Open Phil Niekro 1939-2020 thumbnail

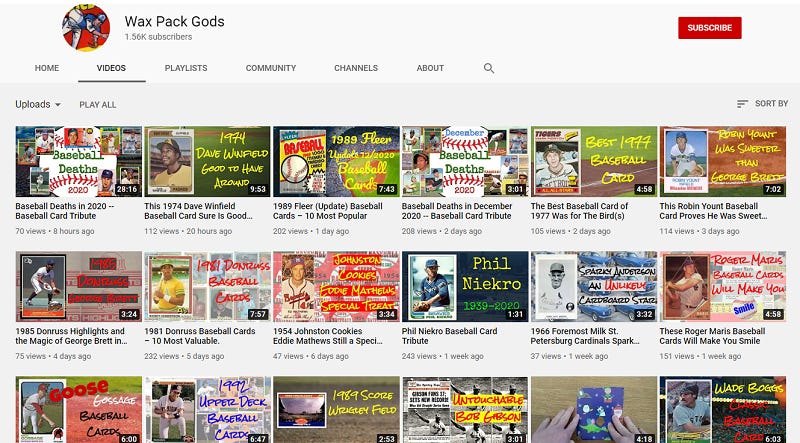click(465, 286)
